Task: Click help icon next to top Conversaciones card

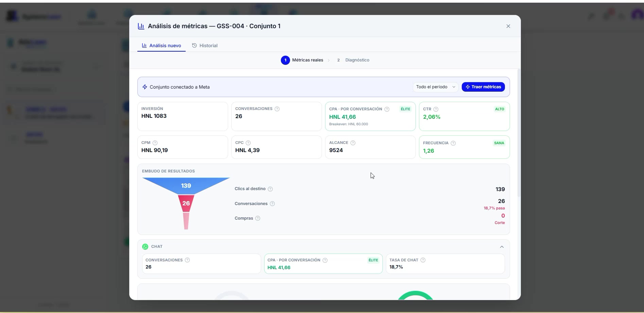Action: click(x=277, y=109)
